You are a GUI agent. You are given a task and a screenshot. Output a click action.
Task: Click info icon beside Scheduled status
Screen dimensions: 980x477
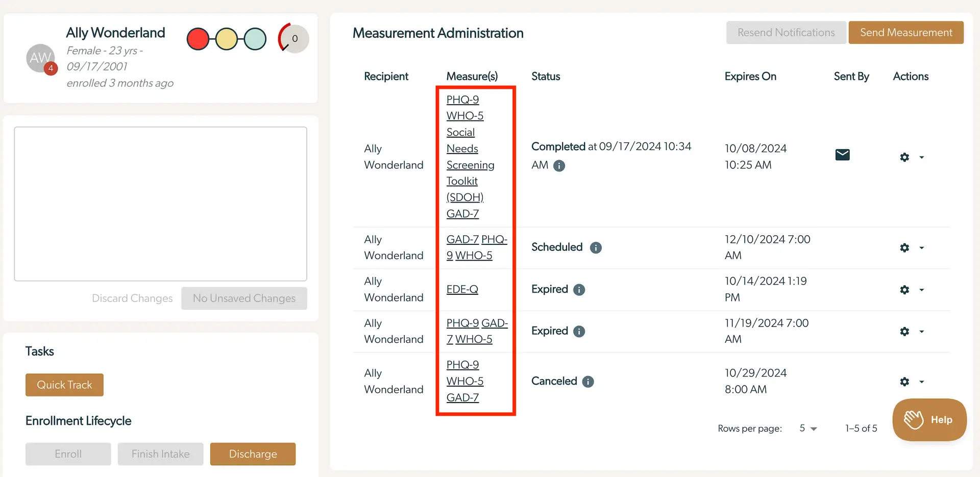[x=595, y=248]
